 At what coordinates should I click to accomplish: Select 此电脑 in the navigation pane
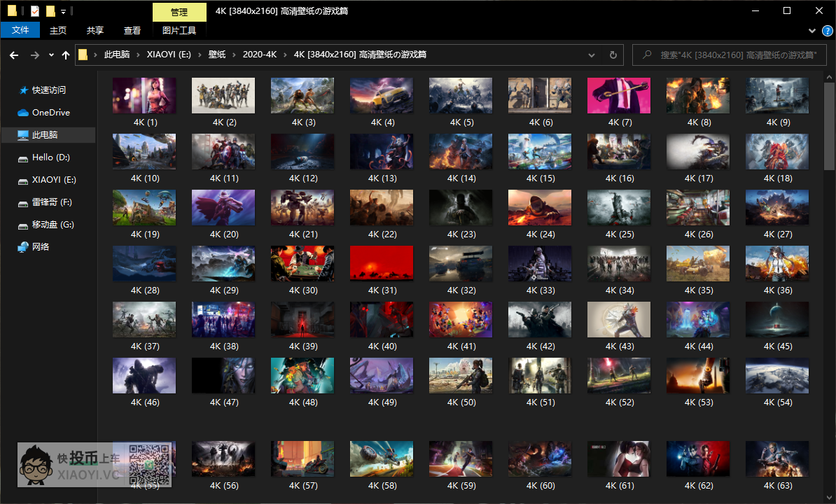48,135
